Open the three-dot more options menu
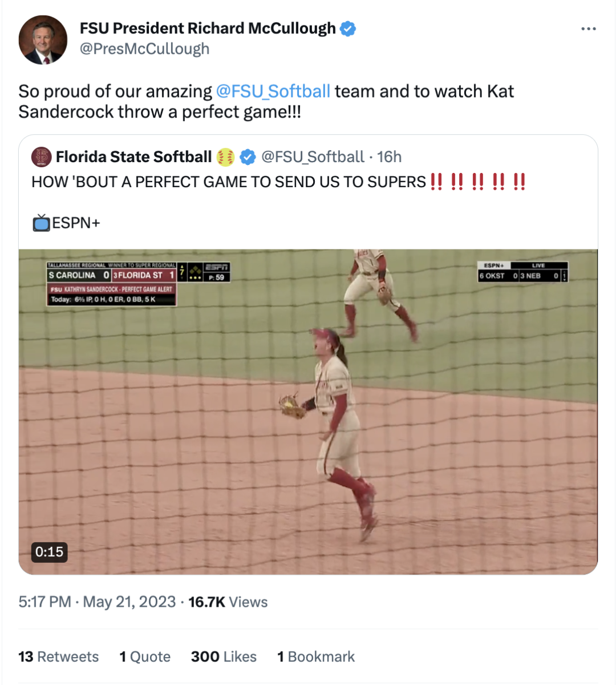 [x=588, y=29]
